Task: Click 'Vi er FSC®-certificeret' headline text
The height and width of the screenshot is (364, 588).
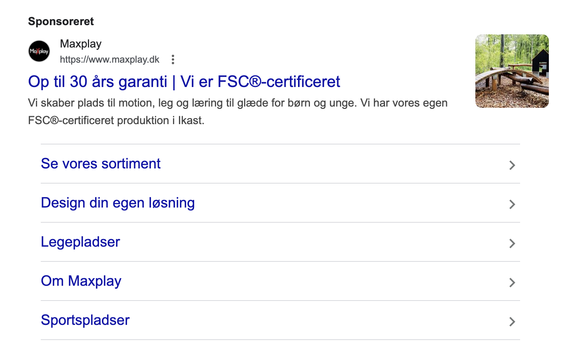Action: (260, 82)
